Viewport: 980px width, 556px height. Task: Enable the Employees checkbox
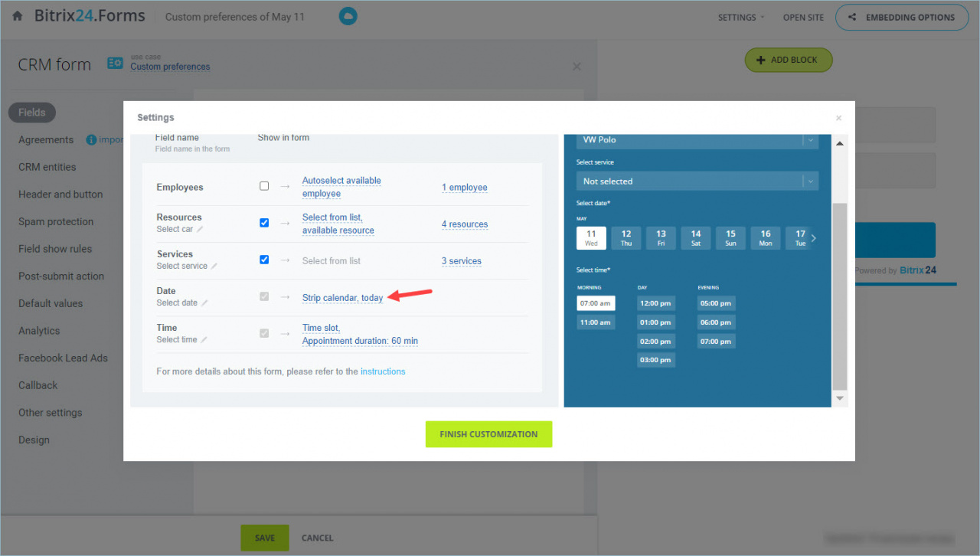pos(264,186)
